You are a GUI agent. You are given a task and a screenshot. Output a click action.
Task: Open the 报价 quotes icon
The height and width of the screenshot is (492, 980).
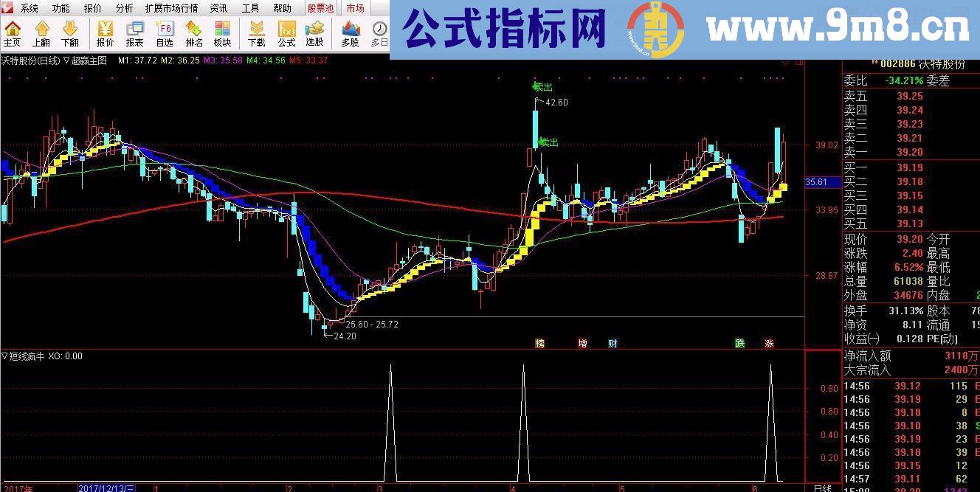tap(103, 30)
